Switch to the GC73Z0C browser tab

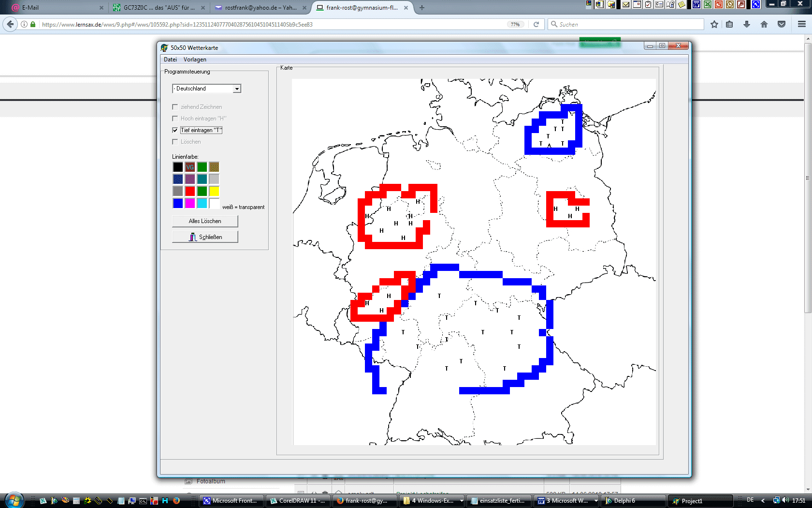(159, 8)
